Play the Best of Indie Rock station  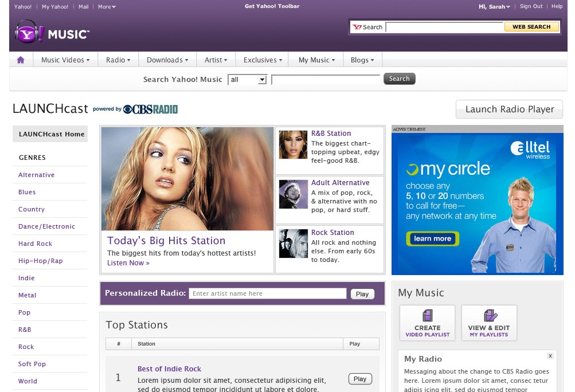click(x=360, y=379)
